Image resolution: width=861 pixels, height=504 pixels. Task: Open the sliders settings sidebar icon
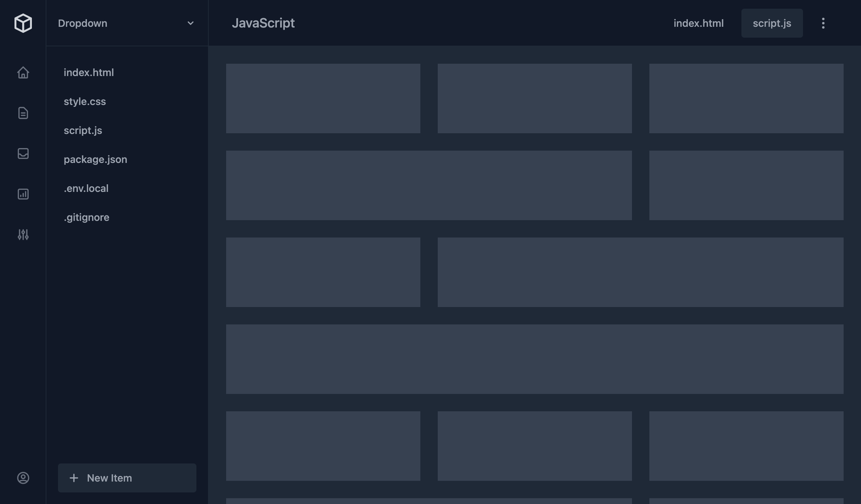23,235
